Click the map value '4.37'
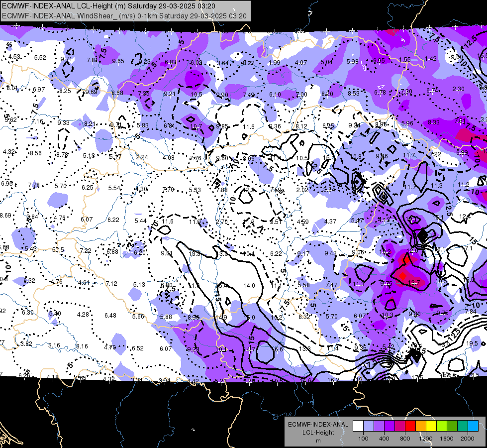 tap(330, 221)
